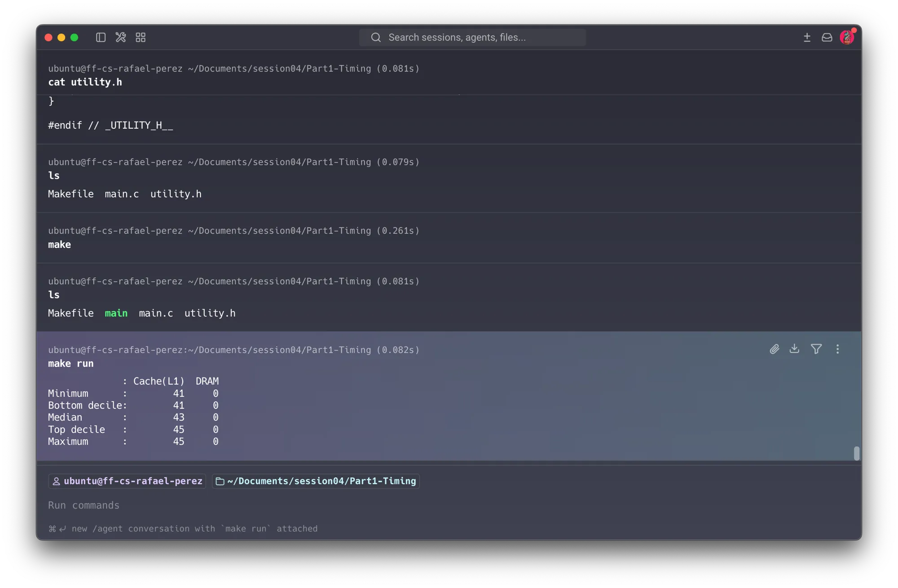Toggle the left sidebar panel icon
The height and width of the screenshot is (588, 898).
tap(101, 37)
